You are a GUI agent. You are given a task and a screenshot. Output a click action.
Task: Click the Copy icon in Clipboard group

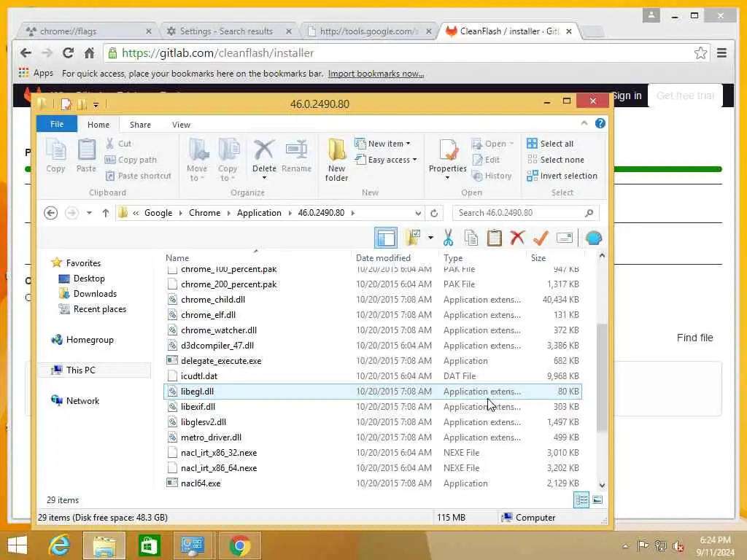point(55,156)
